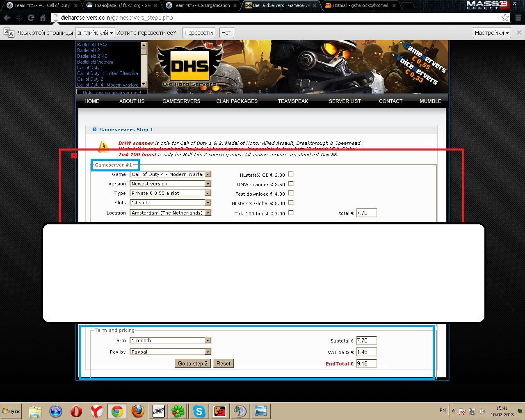Expand the Location dropdown
Viewport: 525px width, 420px height.
click(x=170, y=213)
